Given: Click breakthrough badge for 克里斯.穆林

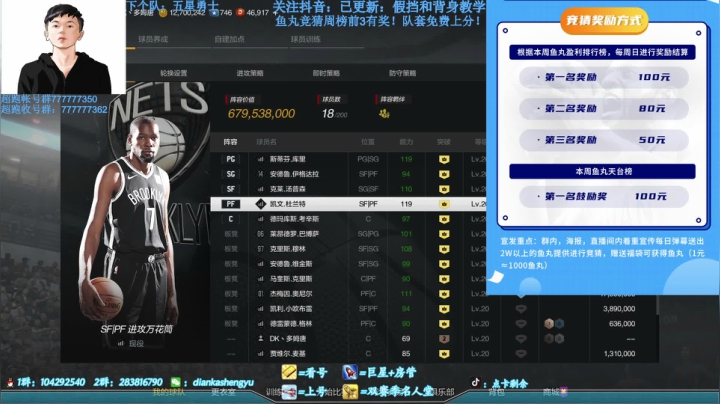Looking at the screenshot, I should click(444, 249).
